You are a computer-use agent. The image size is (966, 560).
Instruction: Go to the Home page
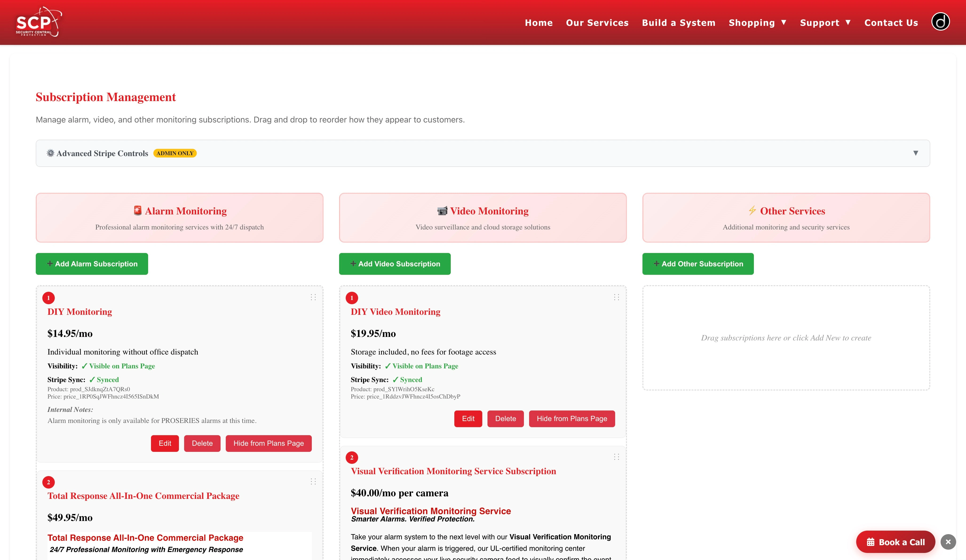click(538, 23)
